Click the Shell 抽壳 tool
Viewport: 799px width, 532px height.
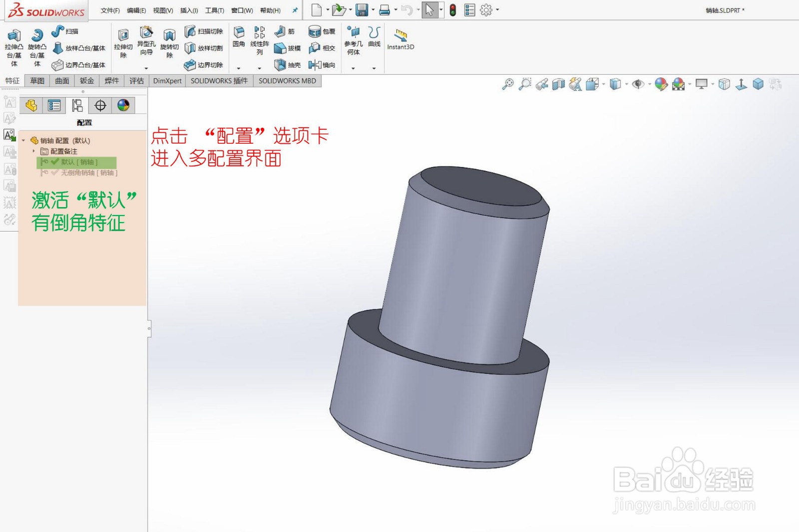tap(288, 65)
